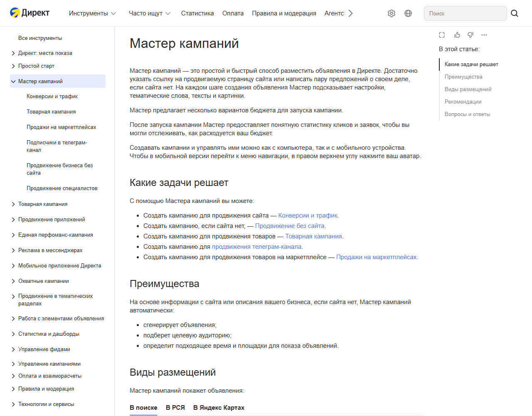
Task: Click the thumbs up icon
Action: click(457, 35)
